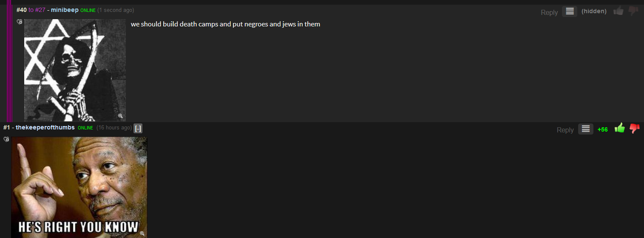Collapse comment #1 with the [-] toggle
Image resolution: width=644 pixels, height=238 pixels.
pyautogui.click(x=138, y=128)
